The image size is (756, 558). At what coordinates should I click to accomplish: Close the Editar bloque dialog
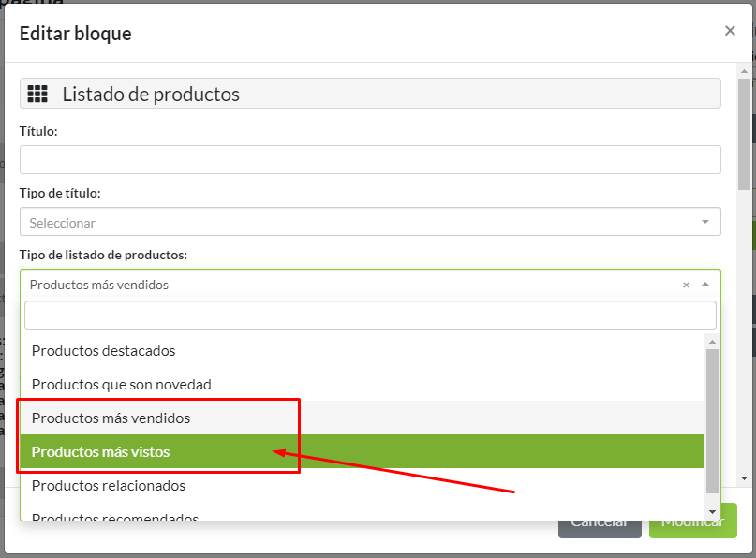coord(730,30)
